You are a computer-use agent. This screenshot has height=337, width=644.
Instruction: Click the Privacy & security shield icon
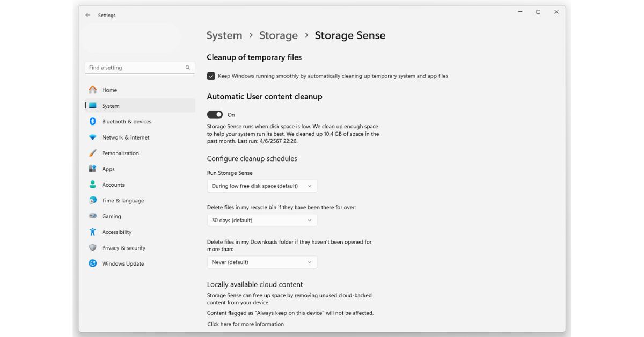click(x=93, y=248)
